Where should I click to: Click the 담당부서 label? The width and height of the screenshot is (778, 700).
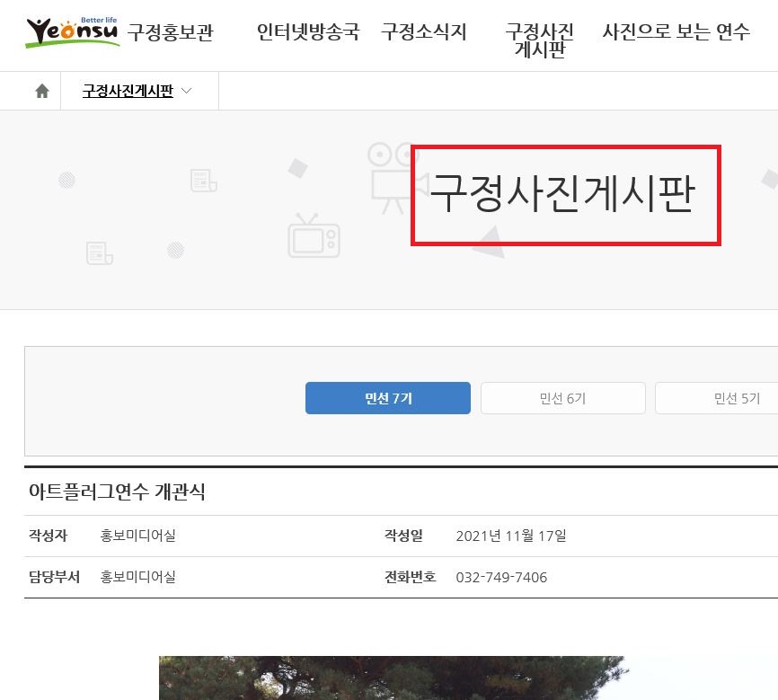point(54,577)
